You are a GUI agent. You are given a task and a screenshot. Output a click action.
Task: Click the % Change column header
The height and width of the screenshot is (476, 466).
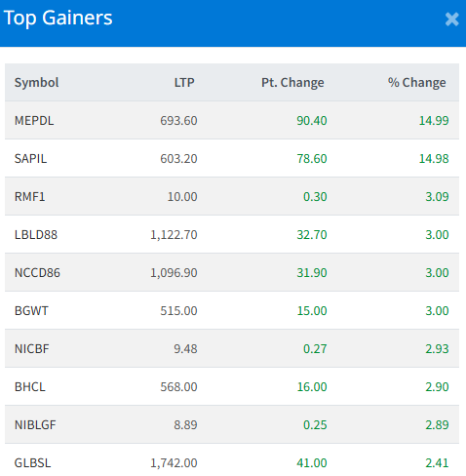pos(416,83)
